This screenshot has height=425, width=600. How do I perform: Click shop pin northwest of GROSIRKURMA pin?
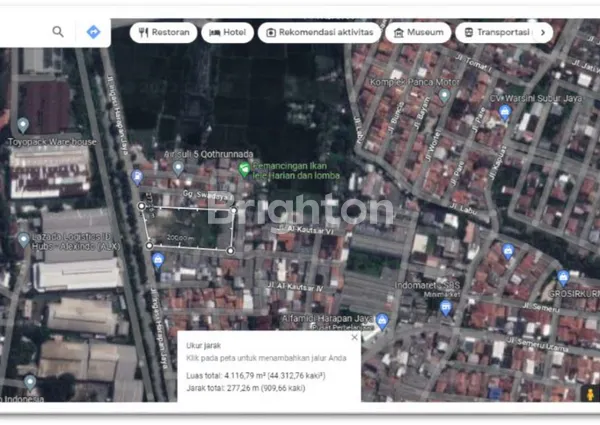click(508, 251)
